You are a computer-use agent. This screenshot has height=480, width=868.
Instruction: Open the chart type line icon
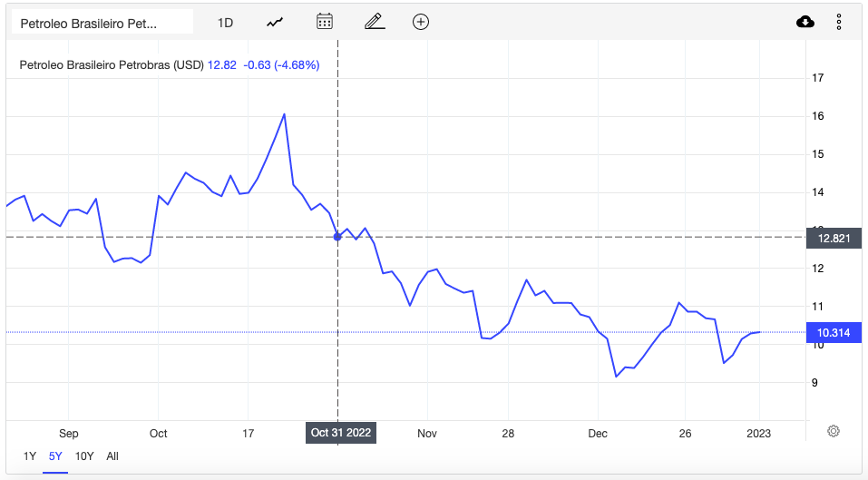(x=275, y=23)
